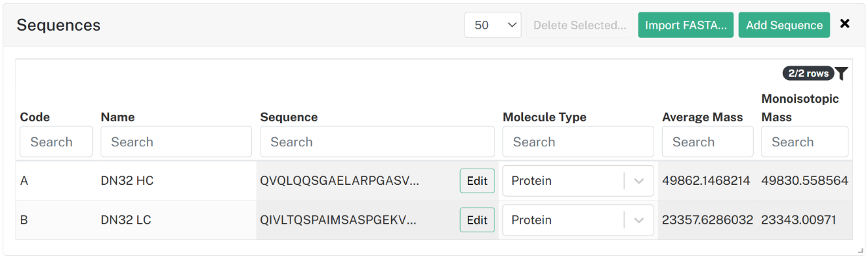Click the 2/2 rows badge
Image resolution: width=868 pixels, height=259 pixels.
[808, 74]
